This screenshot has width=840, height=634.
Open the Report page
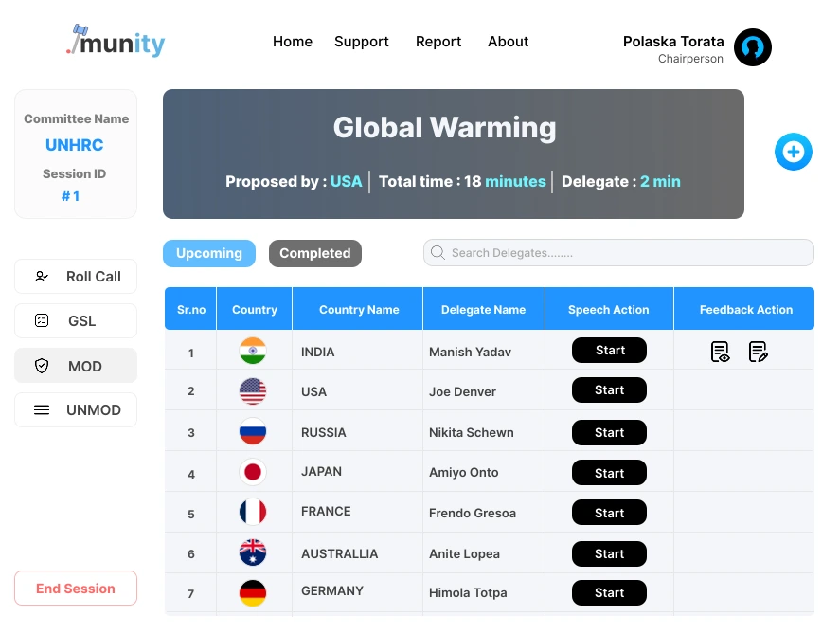(x=438, y=42)
